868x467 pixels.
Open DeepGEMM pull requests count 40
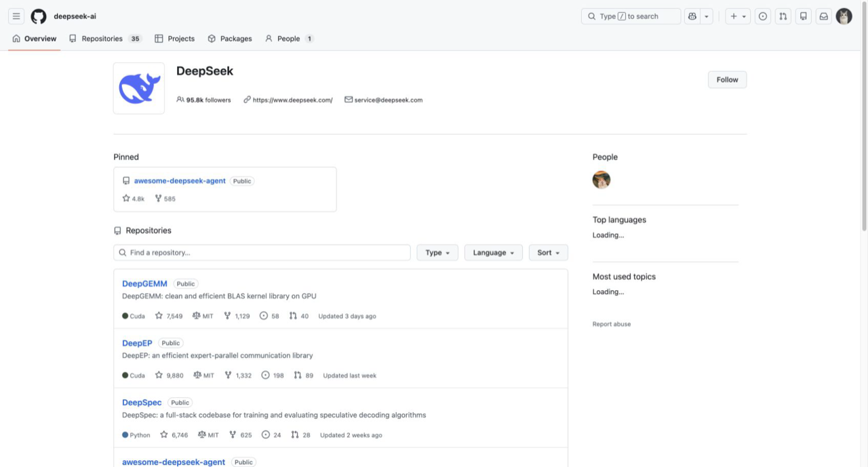click(299, 316)
